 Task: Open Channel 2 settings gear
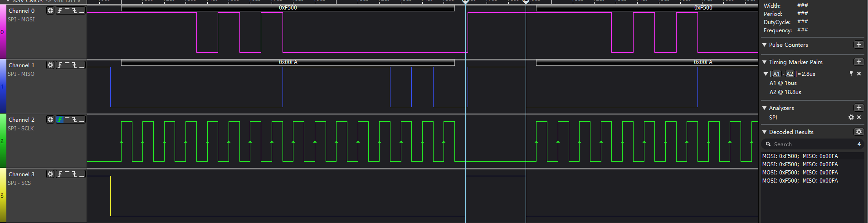point(50,119)
